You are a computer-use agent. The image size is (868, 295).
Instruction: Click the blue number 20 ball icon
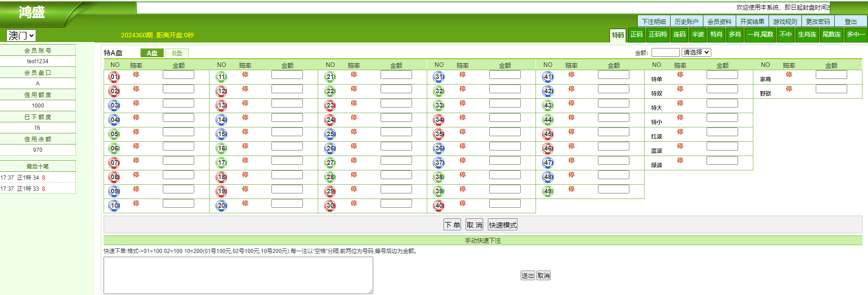222,206
